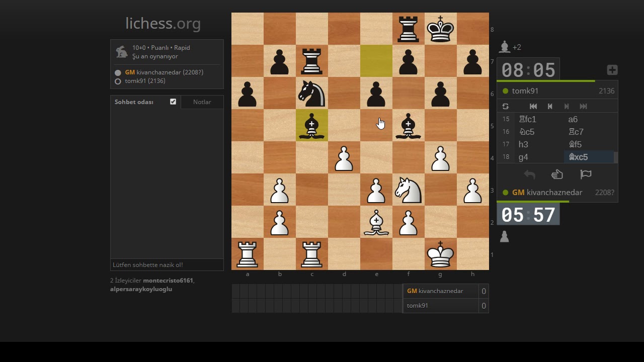Click the 05:57 player clock
Screen dimensions: 644x362
tap(528, 215)
